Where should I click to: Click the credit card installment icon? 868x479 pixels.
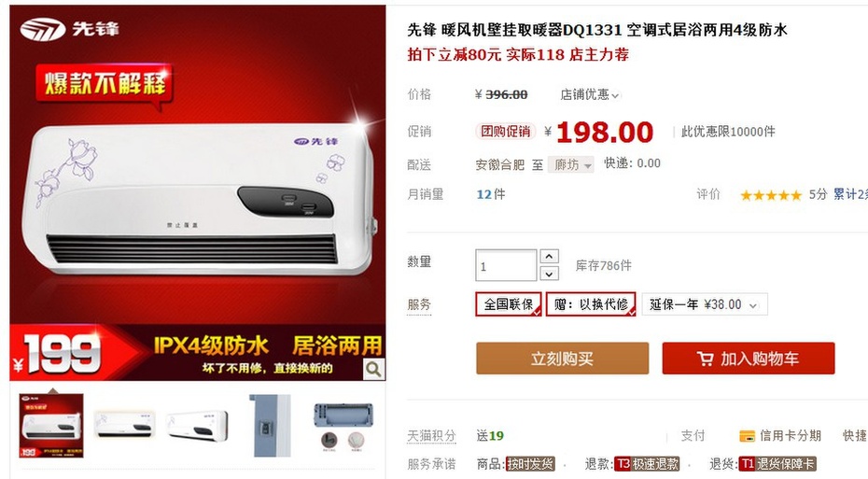click(747, 436)
